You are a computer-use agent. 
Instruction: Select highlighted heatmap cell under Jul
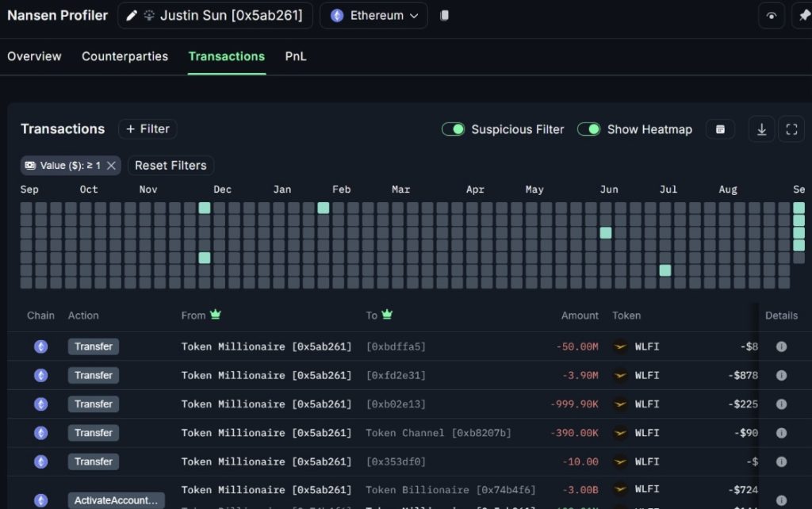[x=665, y=270]
